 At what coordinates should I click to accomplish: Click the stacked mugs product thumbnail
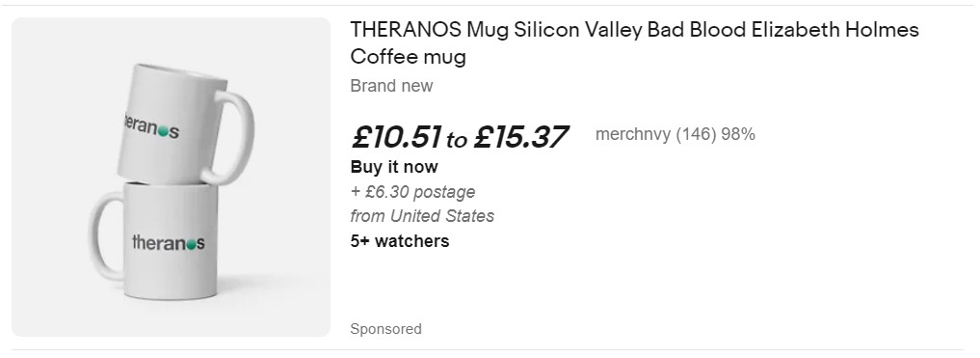(171, 178)
